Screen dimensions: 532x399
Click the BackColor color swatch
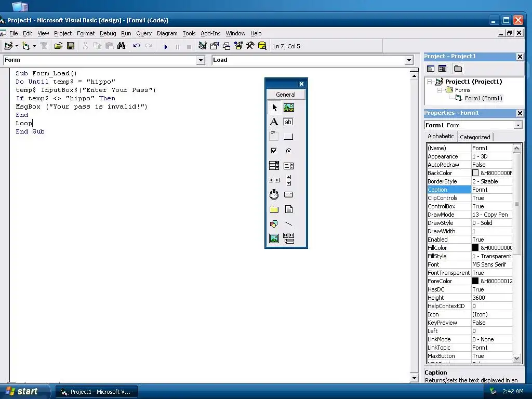point(475,173)
